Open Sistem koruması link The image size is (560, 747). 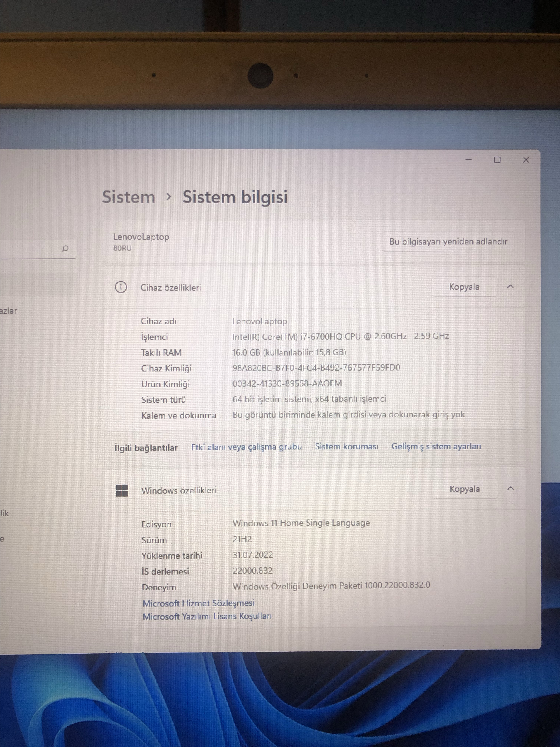tap(346, 446)
